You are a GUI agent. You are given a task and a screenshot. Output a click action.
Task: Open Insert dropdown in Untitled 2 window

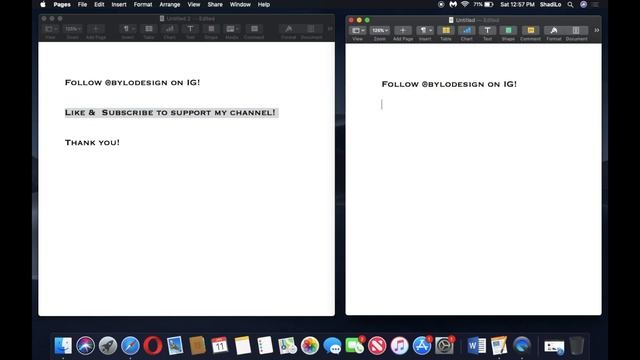click(x=128, y=29)
